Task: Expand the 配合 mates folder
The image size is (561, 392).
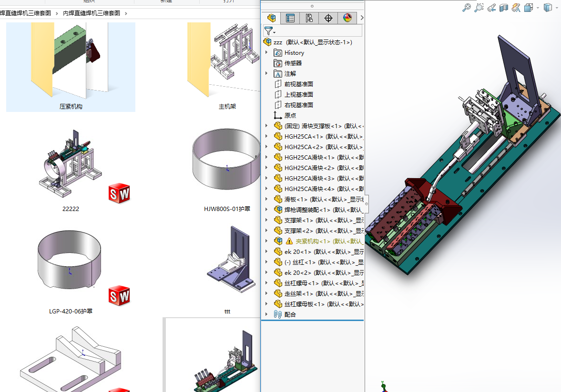Action: point(266,314)
